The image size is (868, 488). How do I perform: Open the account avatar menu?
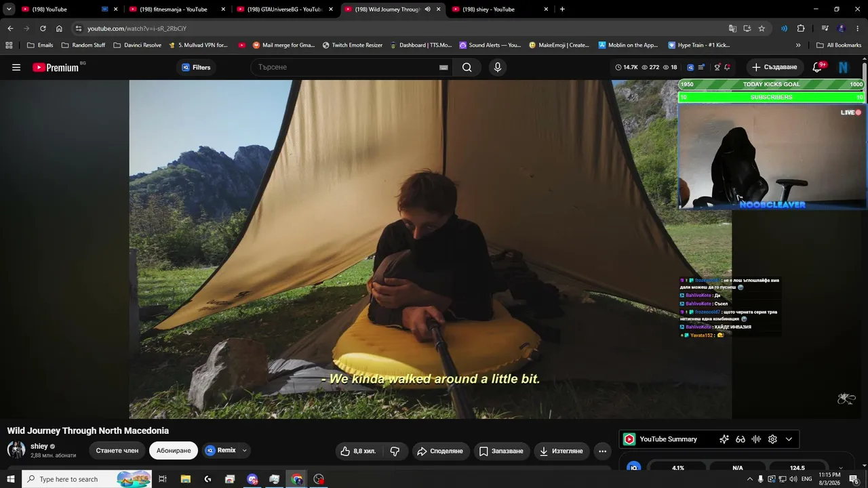point(844,67)
